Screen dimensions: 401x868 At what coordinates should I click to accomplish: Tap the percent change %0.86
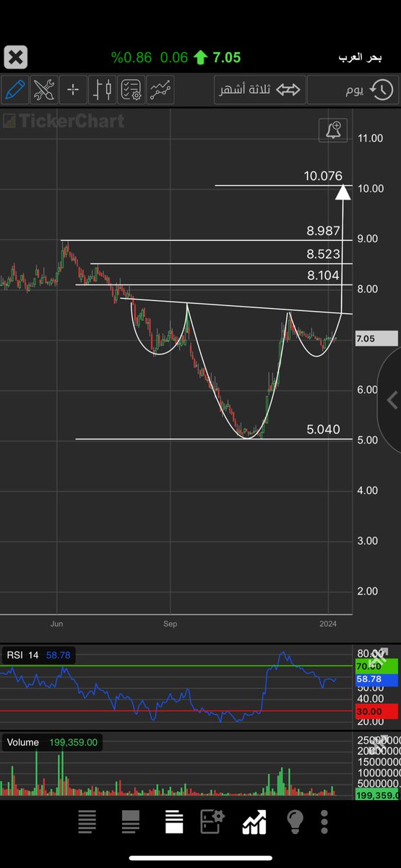pyautogui.click(x=131, y=57)
